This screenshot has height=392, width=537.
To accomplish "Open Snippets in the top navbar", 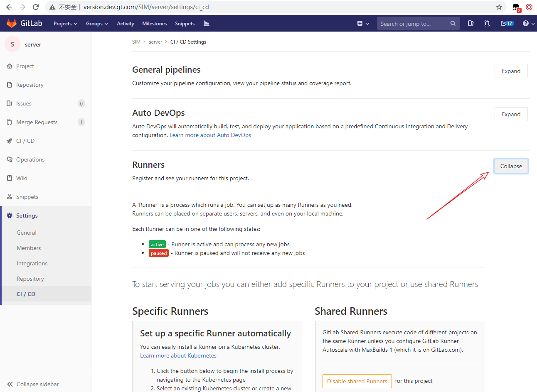I will click(x=185, y=24).
